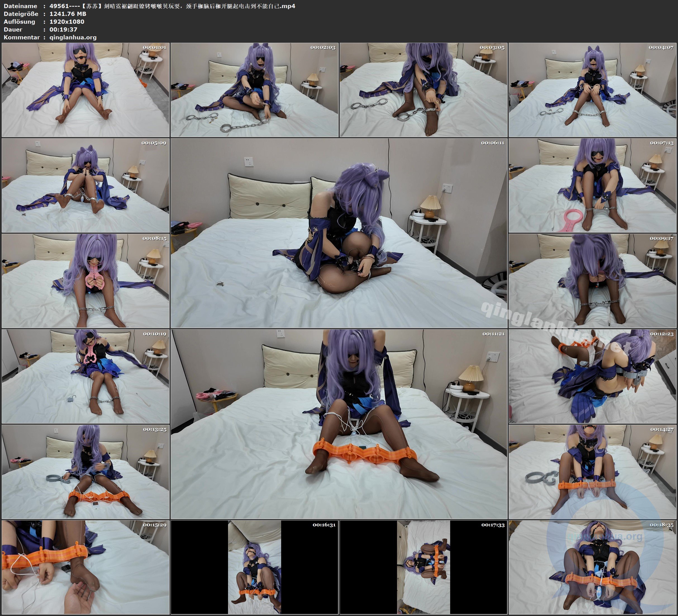Select the thumbnail timestamped 00:17:33
The image size is (678, 616).
tap(423, 567)
